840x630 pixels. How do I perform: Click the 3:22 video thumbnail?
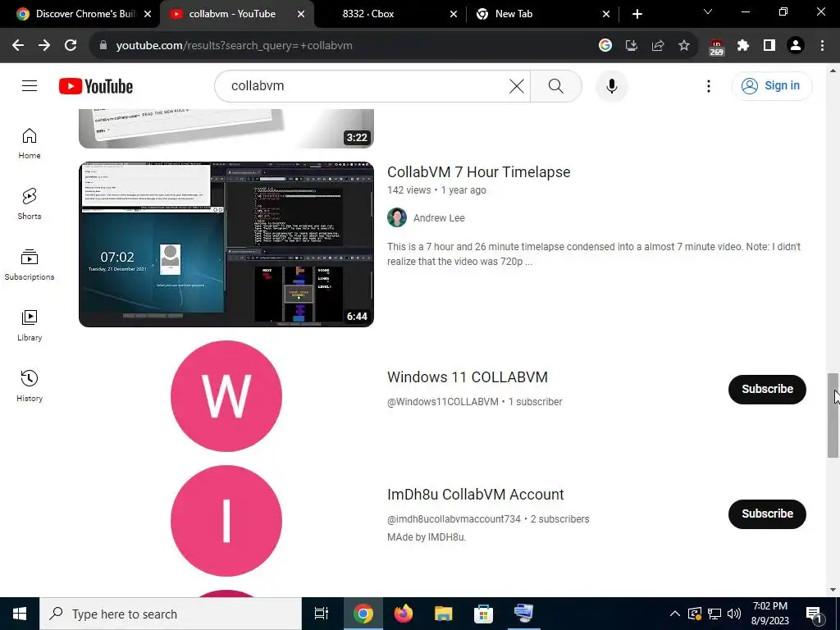pyautogui.click(x=226, y=129)
